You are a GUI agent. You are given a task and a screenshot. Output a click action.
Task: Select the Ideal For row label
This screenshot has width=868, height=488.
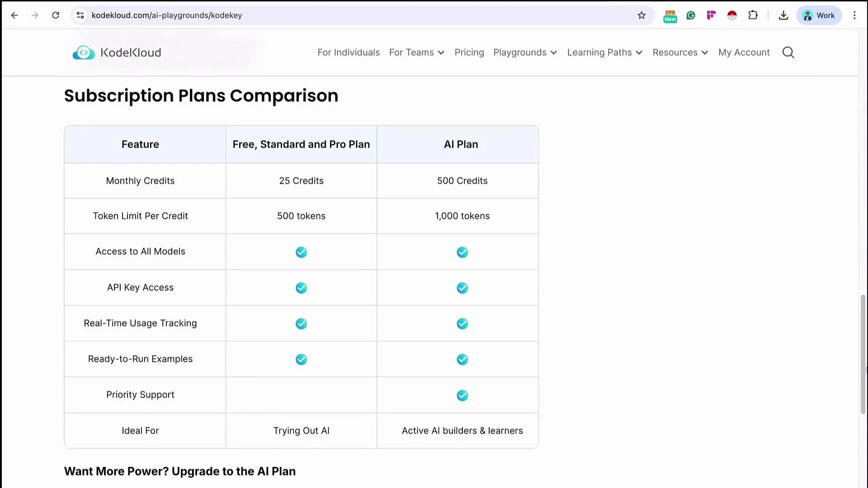140,431
